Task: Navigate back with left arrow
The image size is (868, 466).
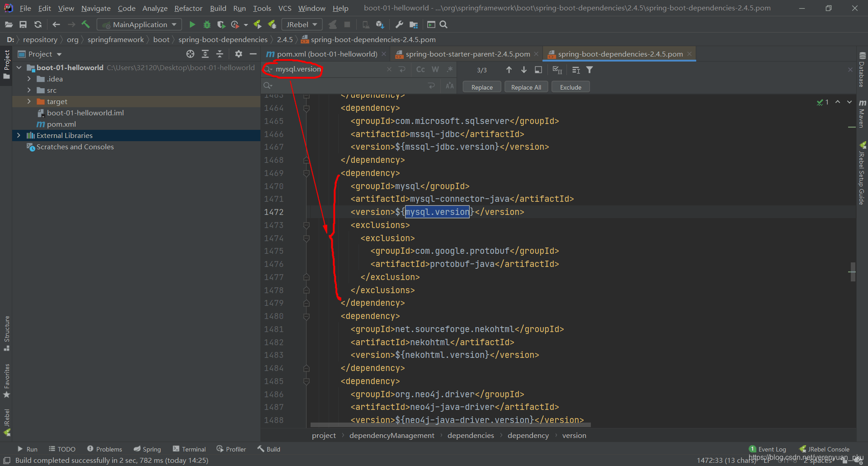Action: [x=56, y=24]
